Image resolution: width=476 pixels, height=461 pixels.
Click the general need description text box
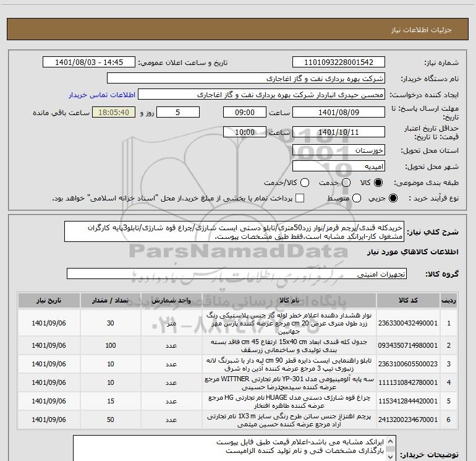[x=234, y=232]
